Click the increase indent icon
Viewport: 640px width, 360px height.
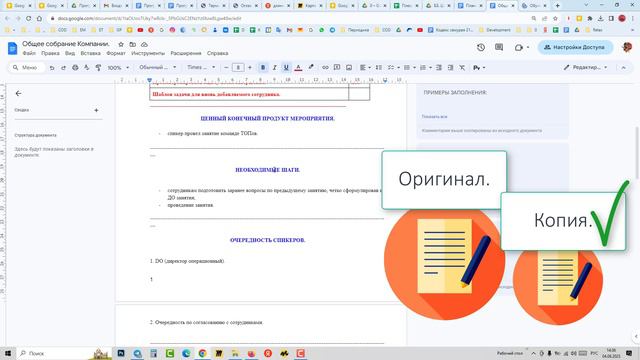coord(450,68)
